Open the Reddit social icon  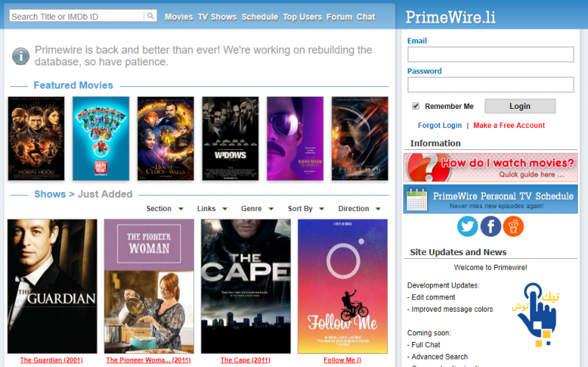513,227
